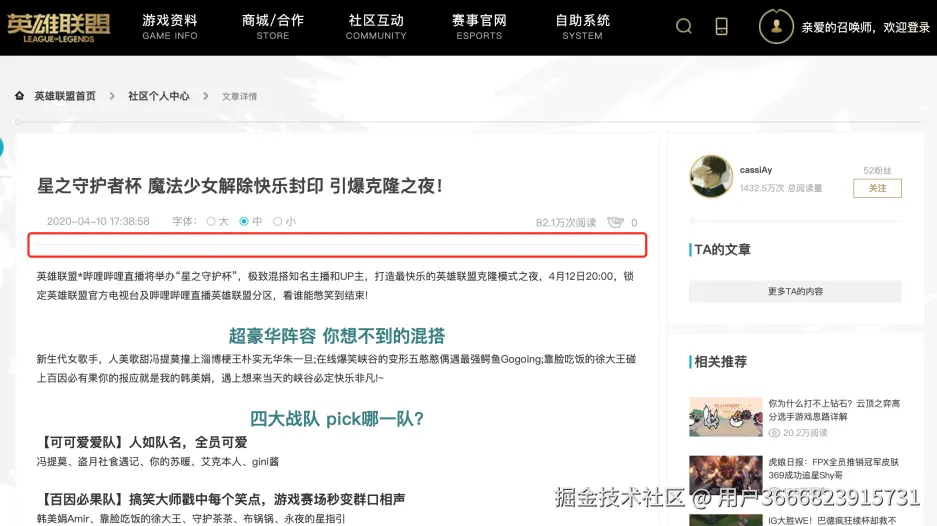Image resolution: width=937 pixels, height=526 pixels.
Task: Open cassiAy's author avatar
Action: 711,176
